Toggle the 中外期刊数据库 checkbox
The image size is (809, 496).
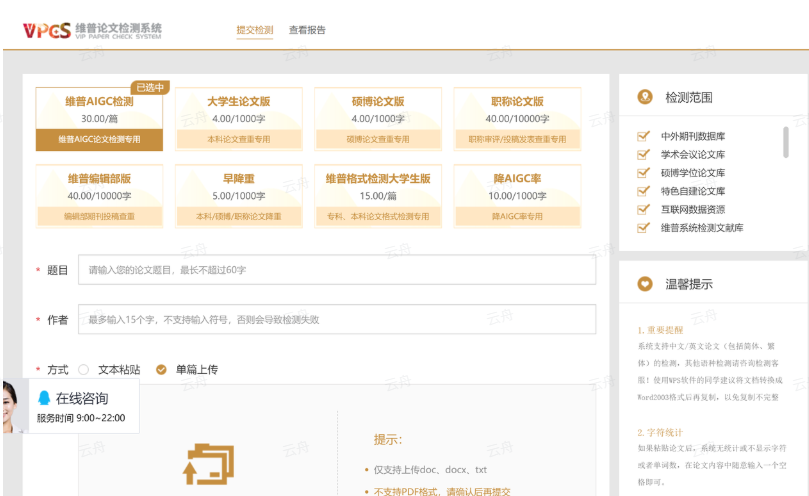643,136
